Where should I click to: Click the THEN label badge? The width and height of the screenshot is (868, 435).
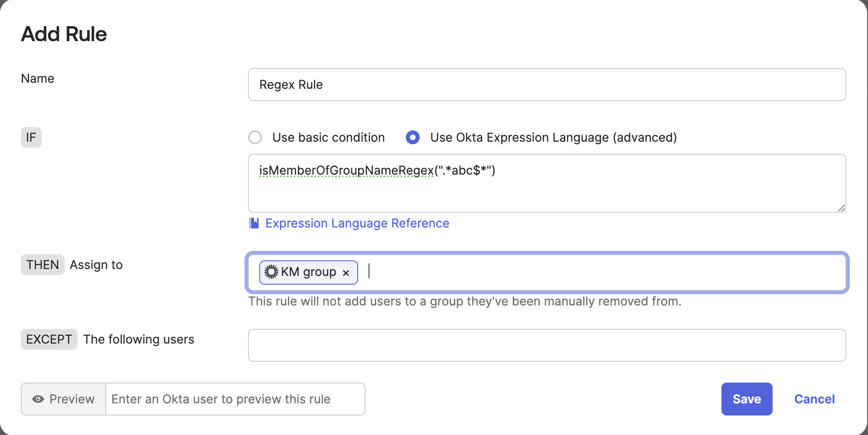[42, 265]
